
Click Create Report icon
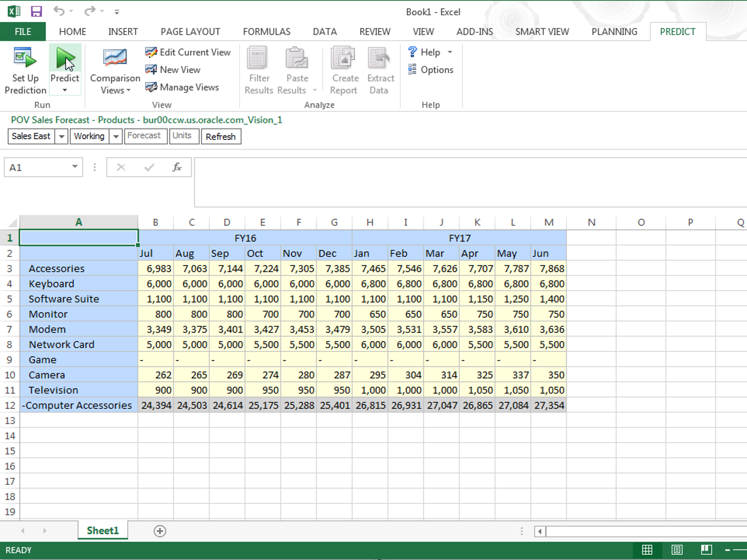click(344, 58)
